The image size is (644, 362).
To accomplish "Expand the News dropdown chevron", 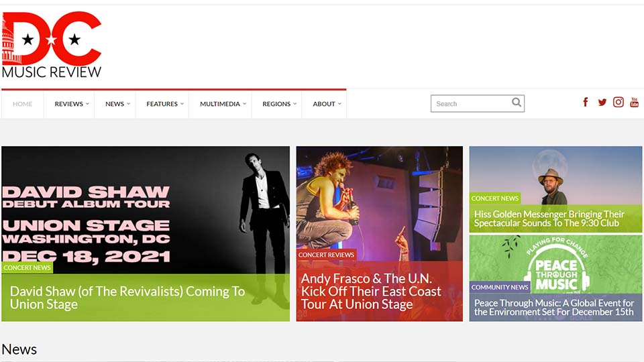I will pyautogui.click(x=129, y=104).
